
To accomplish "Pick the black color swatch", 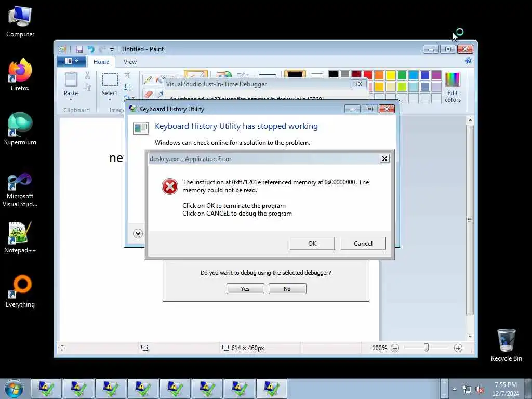I will pyautogui.click(x=334, y=75).
